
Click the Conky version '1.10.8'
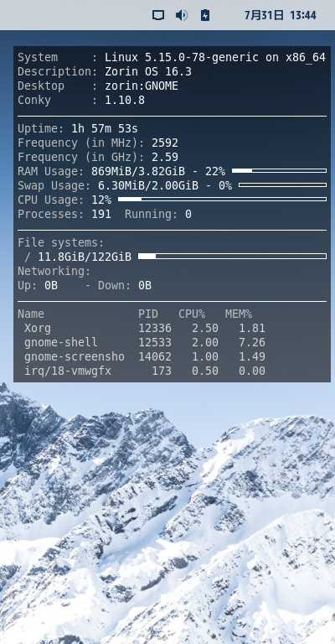coord(125,101)
